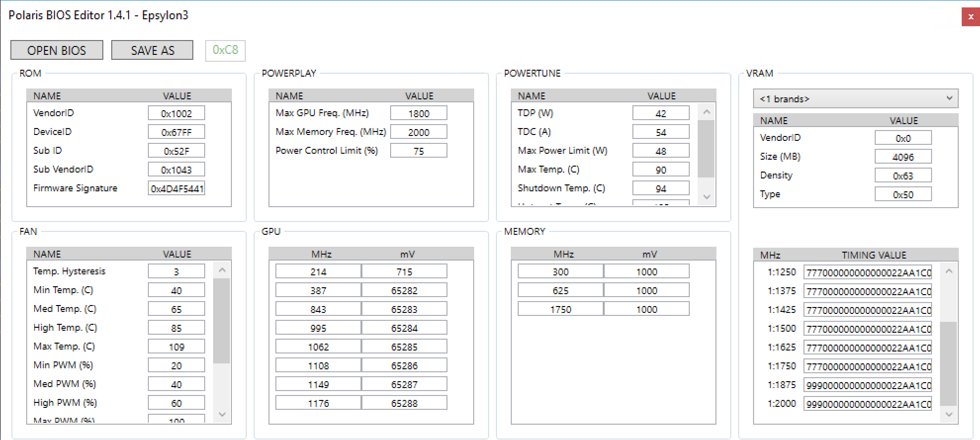The height and width of the screenshot is (440, 980).
Task: Click the OPEN BIOS button
Action: pyautogui.click(x=57, y=50)
